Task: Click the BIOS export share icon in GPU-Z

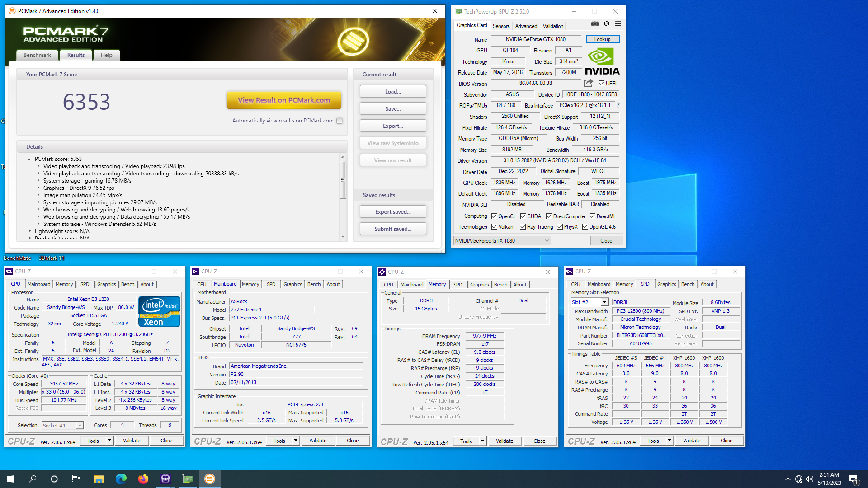Action: [588, 83]
